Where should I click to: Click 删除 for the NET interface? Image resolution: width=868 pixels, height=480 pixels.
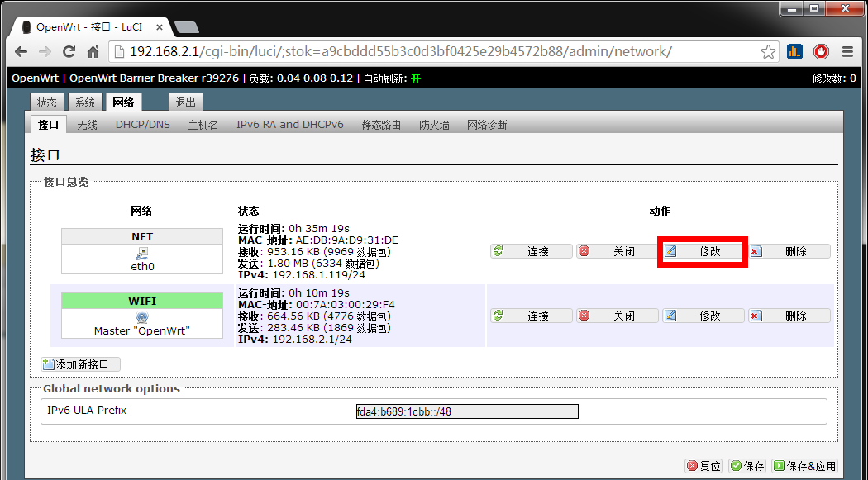pyautogui.click(x=789, y=251)
